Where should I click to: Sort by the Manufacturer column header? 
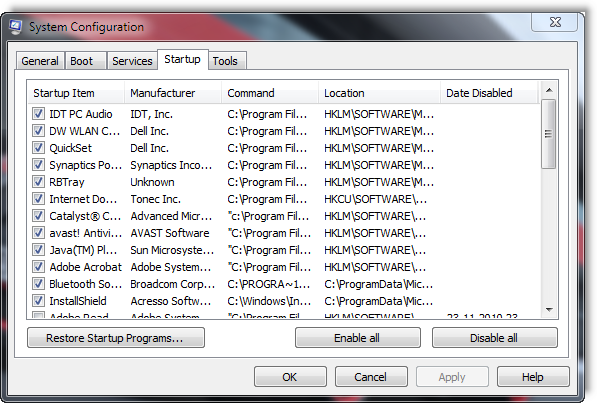click(x=173, y=93)
